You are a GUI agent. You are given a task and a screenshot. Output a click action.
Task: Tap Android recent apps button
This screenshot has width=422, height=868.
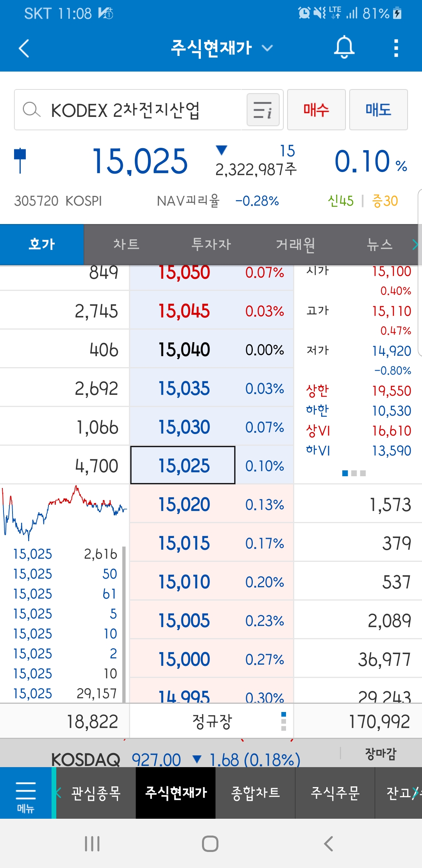pyautogui.click(x=93, y=843)
